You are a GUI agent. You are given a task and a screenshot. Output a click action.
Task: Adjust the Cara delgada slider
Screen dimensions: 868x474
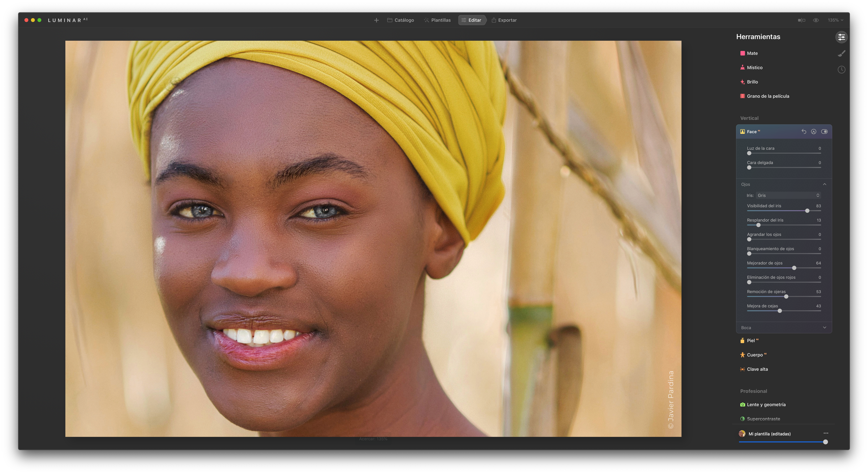[x=784, y=167]
